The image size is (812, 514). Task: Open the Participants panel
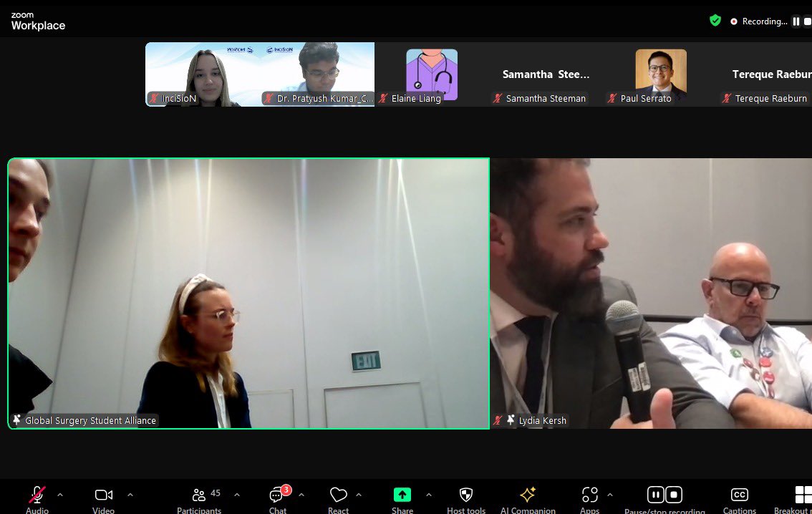pyautogui.click(x=199, y=495)
